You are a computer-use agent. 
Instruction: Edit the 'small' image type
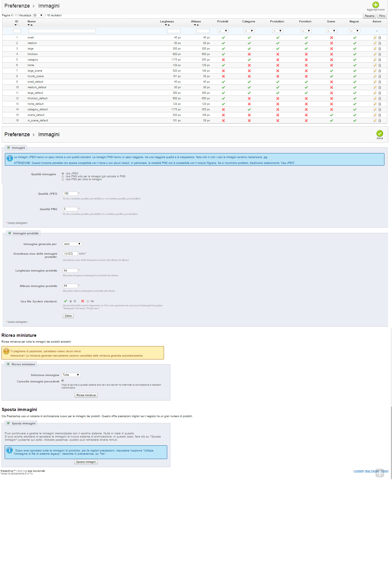tap(375, 38)
